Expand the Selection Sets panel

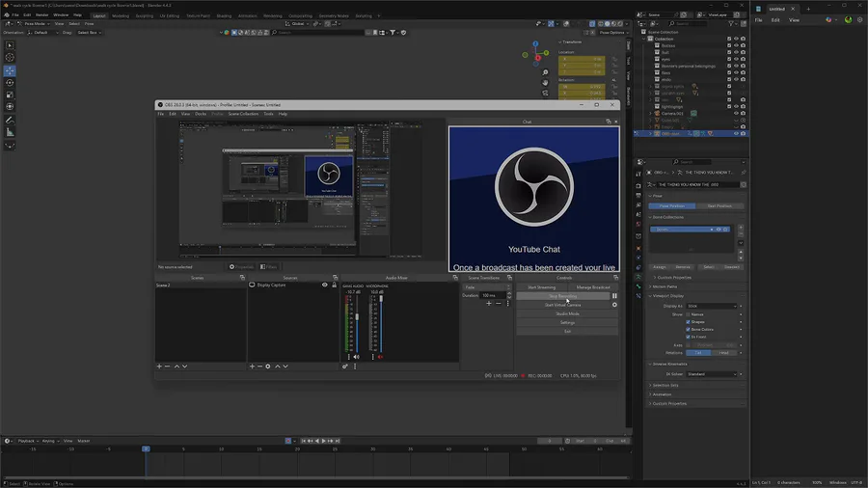(665, 385)
